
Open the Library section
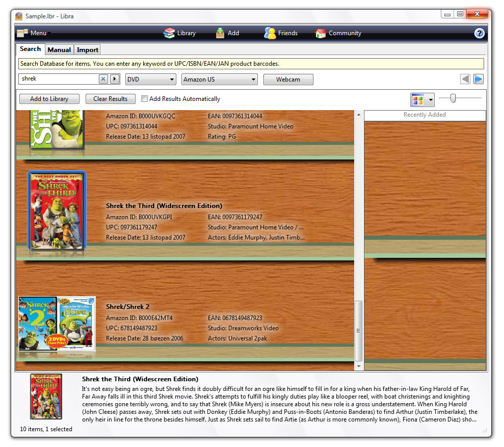[180, 33]
